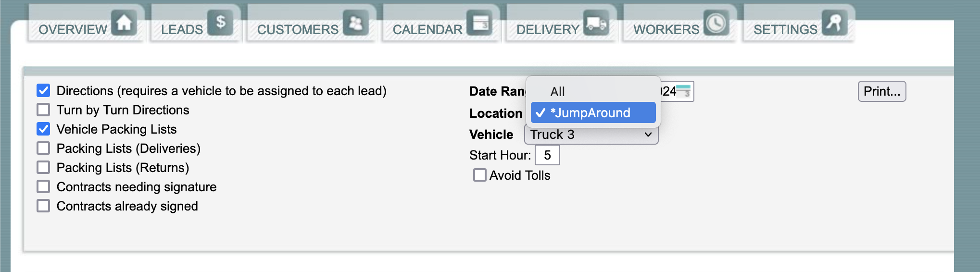Expand the Vehicle dropdown showing Truck 3
The height and width of the screenshot is (272, 980).
click(591, 135)
